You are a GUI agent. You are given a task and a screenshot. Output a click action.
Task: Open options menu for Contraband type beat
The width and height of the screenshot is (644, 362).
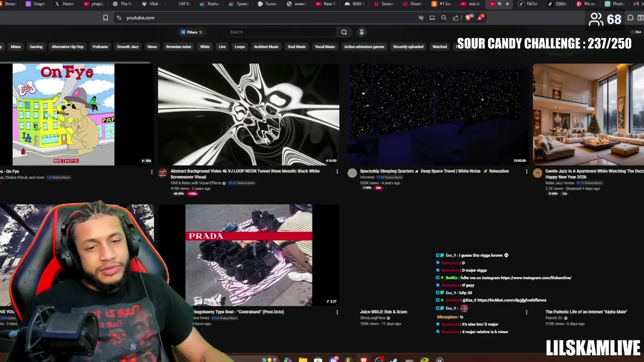(337, 312)
